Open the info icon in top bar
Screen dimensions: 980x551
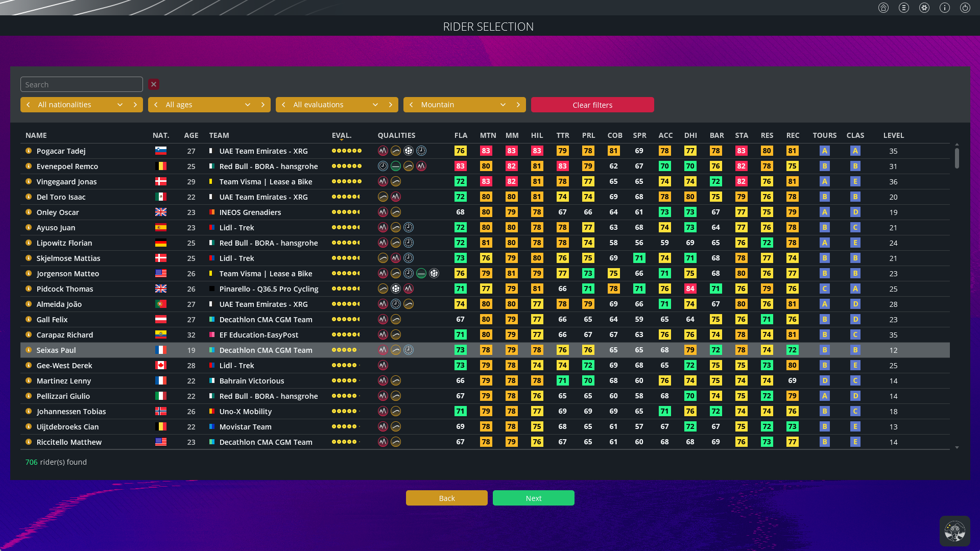coord(945,8)
